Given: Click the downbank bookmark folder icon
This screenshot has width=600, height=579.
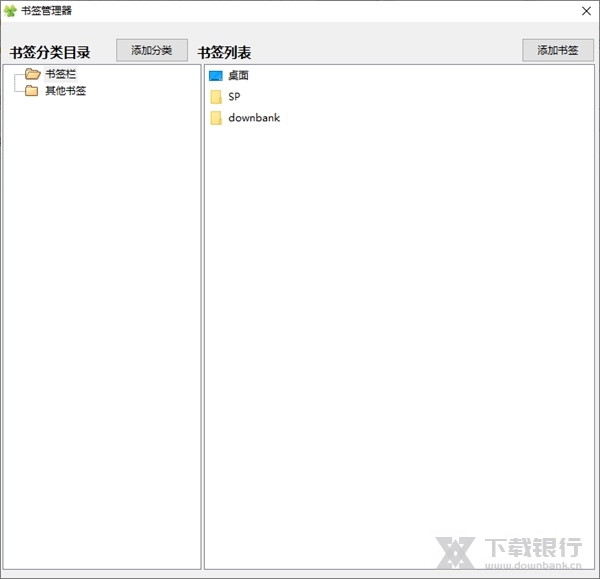Looking at the screenshot, I should (216, 118).
